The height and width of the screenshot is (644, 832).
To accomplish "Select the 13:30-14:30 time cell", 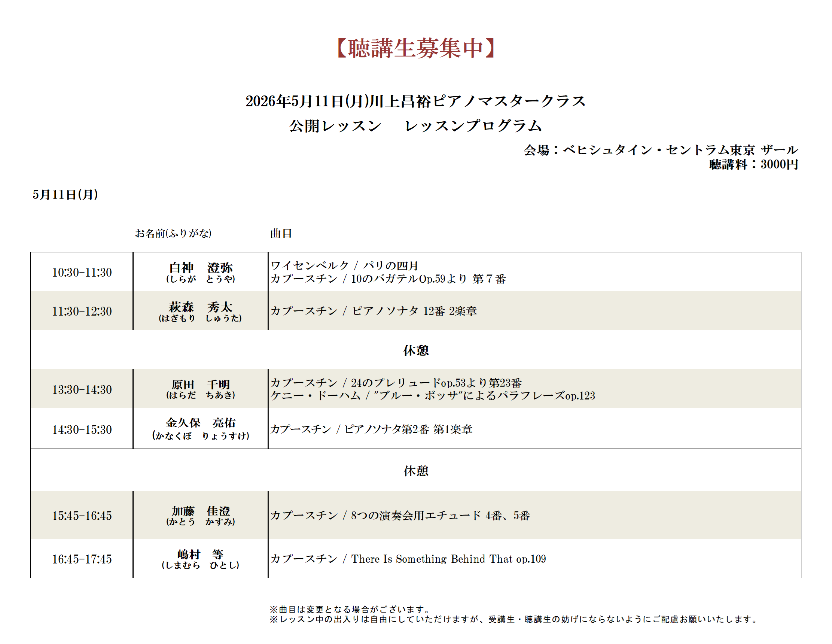I will pos(82,389).
